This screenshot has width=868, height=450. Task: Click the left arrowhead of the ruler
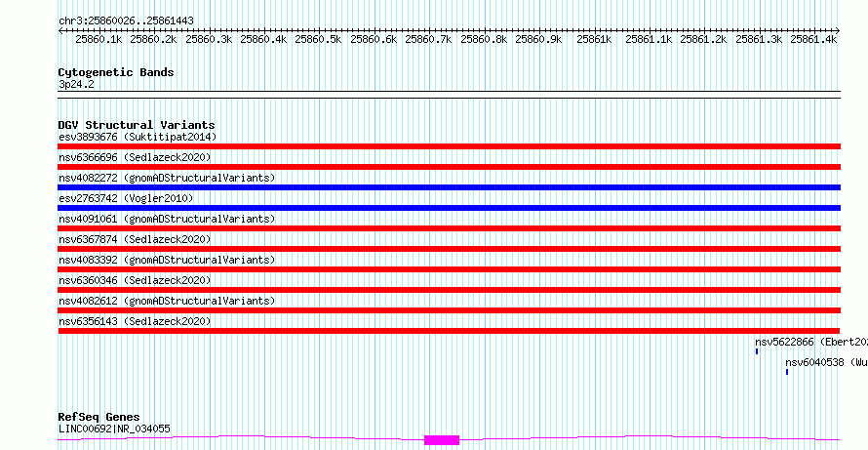click(60, 31)
